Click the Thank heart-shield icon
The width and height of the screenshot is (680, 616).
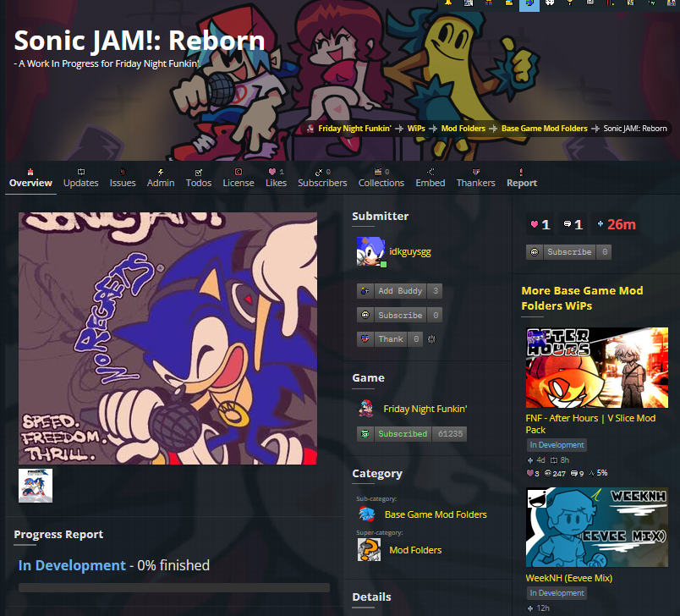(x=365, y=339)
